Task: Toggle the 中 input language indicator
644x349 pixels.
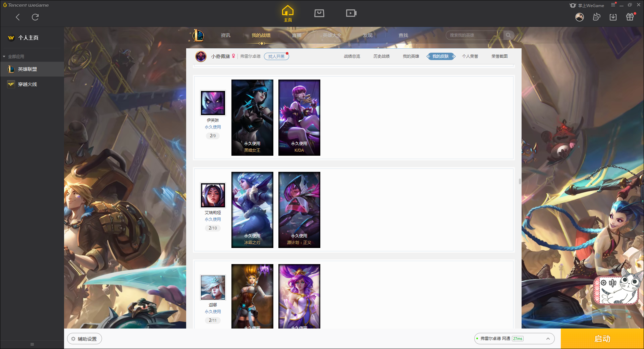Action: [613, 283]
